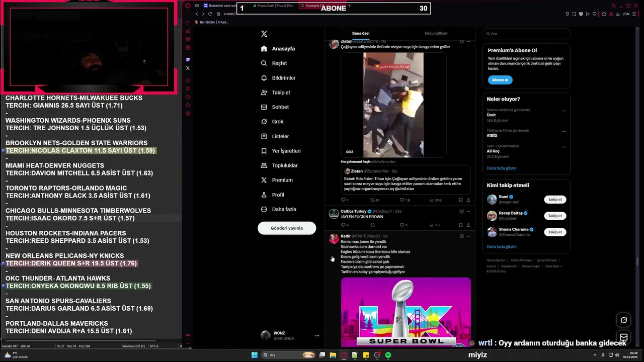Switch to Basketbol canlı browser tab

point(220,6)
